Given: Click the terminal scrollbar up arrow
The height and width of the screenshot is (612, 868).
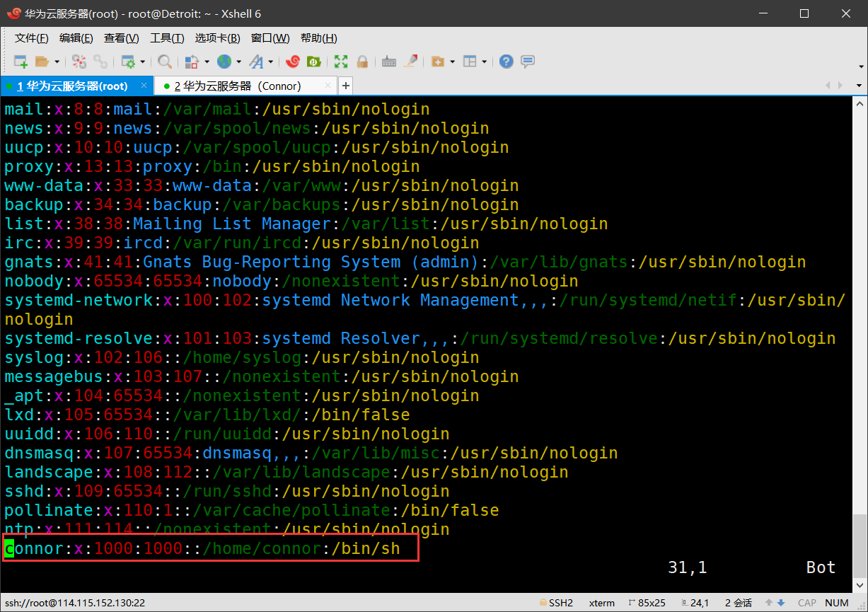Looking at the screenshot, I should point(860,103).
